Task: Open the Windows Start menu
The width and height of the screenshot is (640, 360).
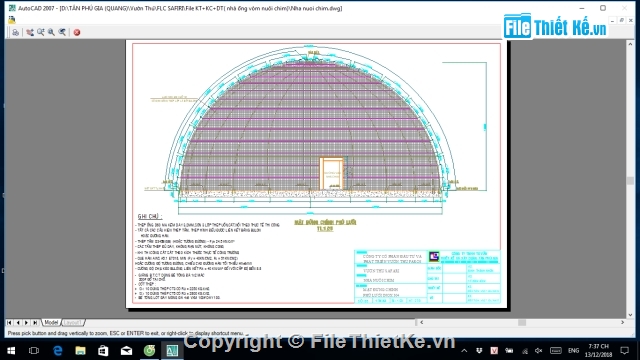Action: [x=11, y=351]
